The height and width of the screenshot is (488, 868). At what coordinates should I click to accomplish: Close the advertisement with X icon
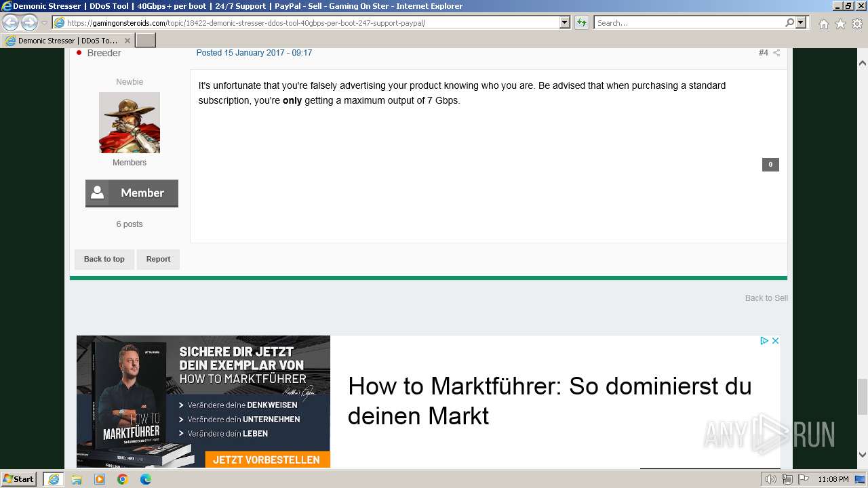point(775,341)
